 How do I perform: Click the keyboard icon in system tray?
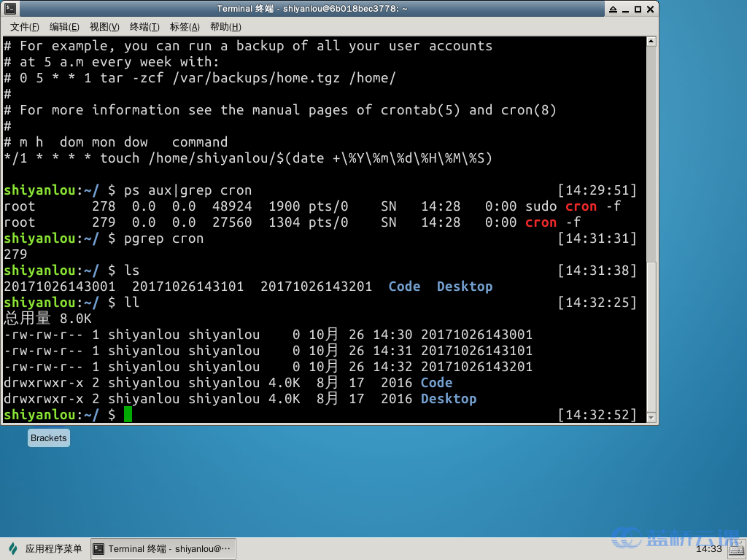(737, 550)
